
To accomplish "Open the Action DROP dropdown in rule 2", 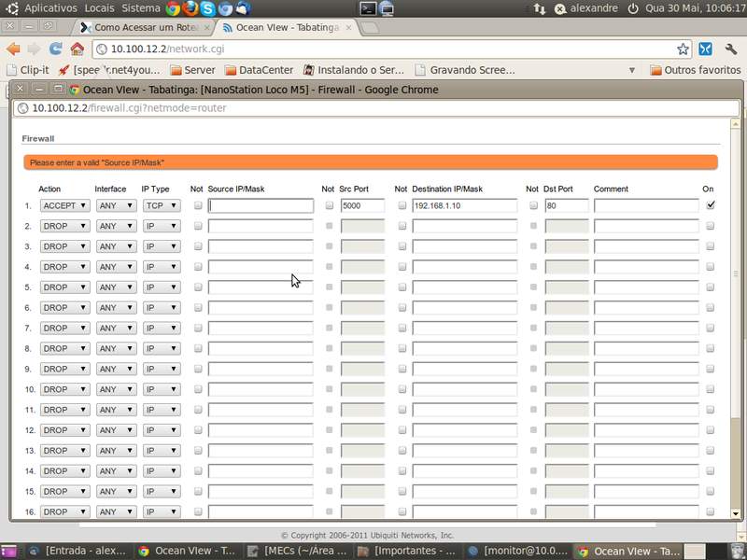I will (x=64, y=226).
